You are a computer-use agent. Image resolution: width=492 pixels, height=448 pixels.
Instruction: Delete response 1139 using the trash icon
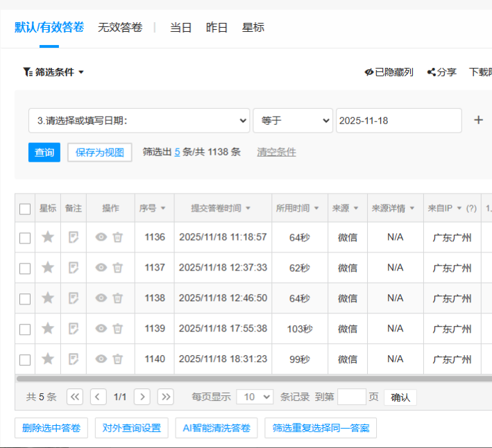pyautogui.click(x=118, y=329)
